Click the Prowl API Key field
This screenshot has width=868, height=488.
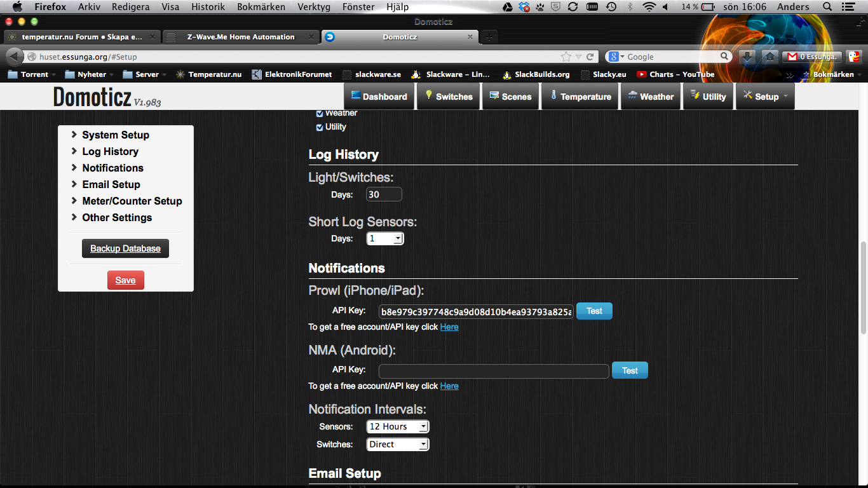[476, 311]
